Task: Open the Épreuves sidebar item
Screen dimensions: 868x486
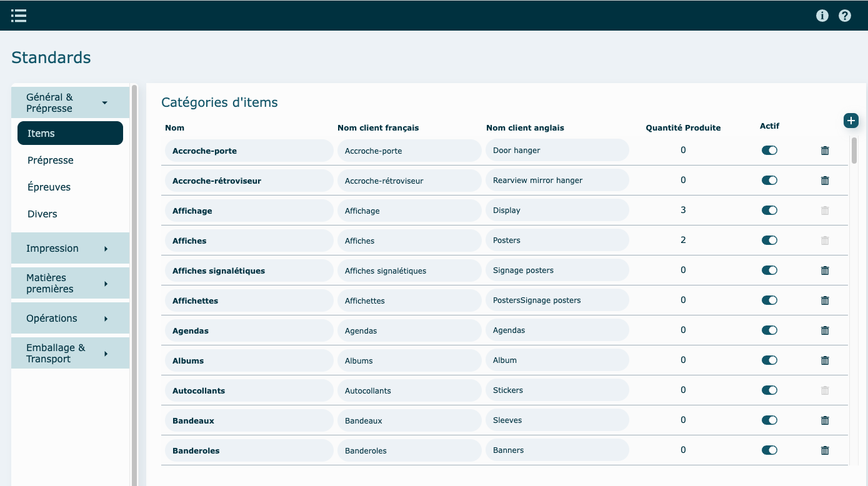Action: [49, 187]
